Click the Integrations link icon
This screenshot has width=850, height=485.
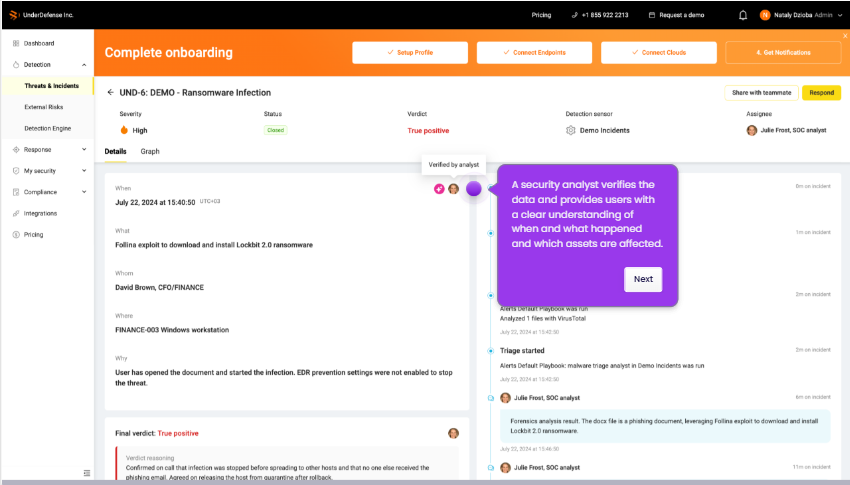pyautogui.click(x=16, y=214)
